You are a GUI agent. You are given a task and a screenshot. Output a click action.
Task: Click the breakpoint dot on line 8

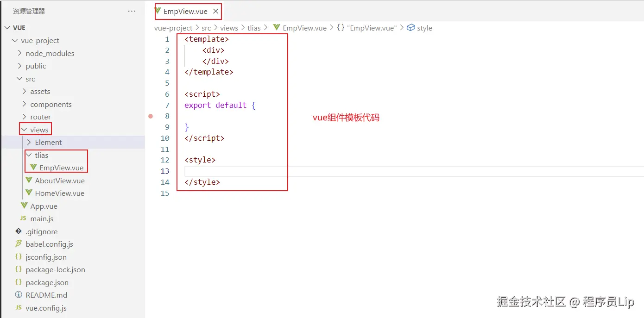[151, 116]
